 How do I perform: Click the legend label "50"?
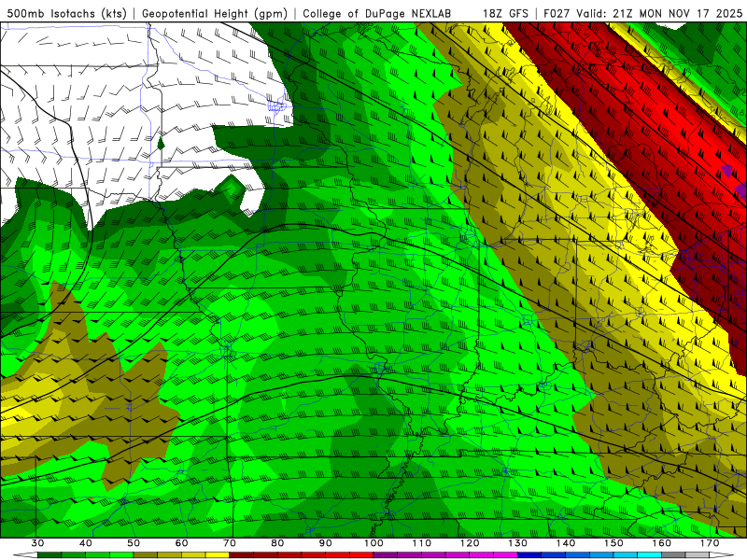pos(134,543)
